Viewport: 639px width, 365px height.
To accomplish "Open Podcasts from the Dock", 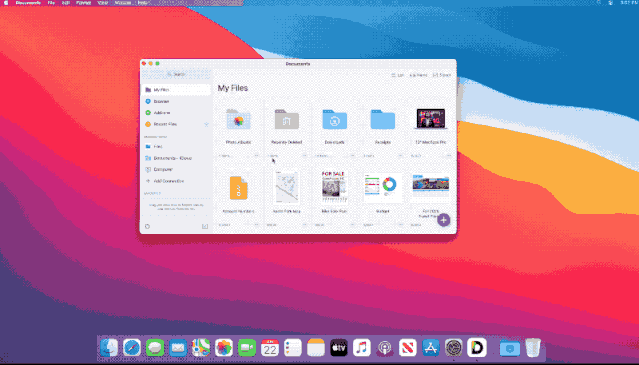I will (x=385, y=348).
